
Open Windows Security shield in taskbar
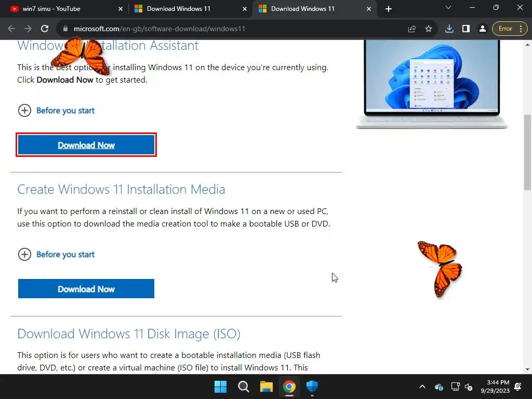[x=312, y=387]
